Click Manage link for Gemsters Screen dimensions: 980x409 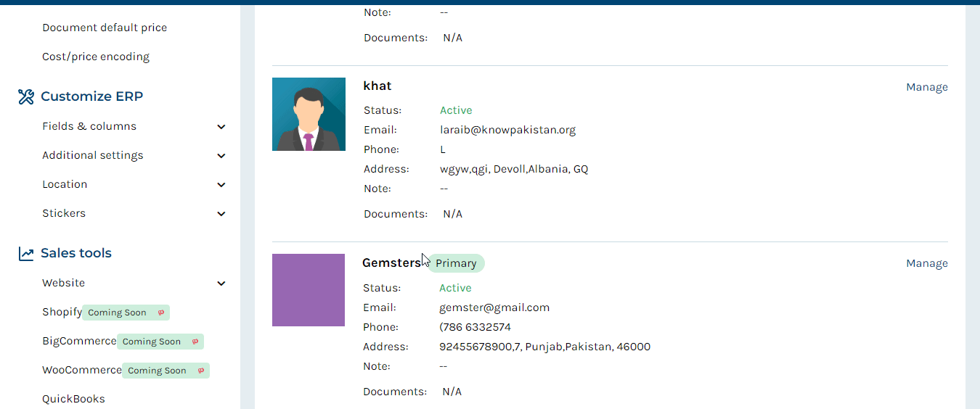(927, 263)
